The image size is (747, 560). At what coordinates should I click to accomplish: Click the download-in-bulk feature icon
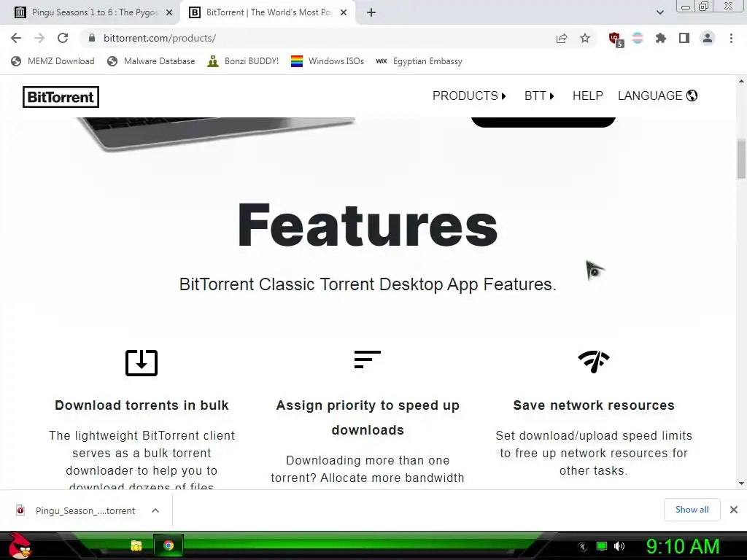142,363
